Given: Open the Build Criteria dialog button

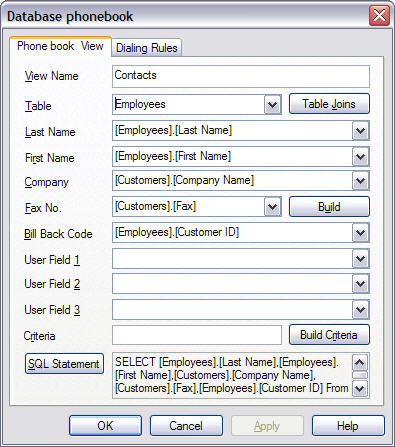Looking at the screenshot, I should point(329,335).
